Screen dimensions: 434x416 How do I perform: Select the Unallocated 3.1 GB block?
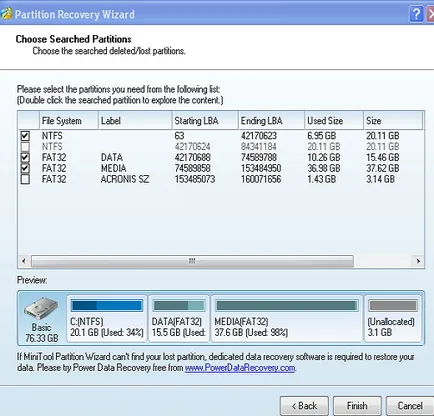tap(393, 318)
